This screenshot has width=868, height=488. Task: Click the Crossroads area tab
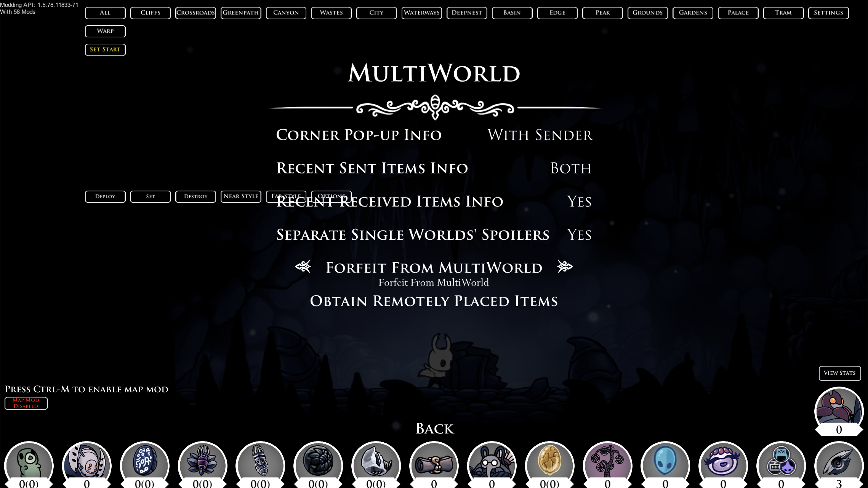coord(195,13)
